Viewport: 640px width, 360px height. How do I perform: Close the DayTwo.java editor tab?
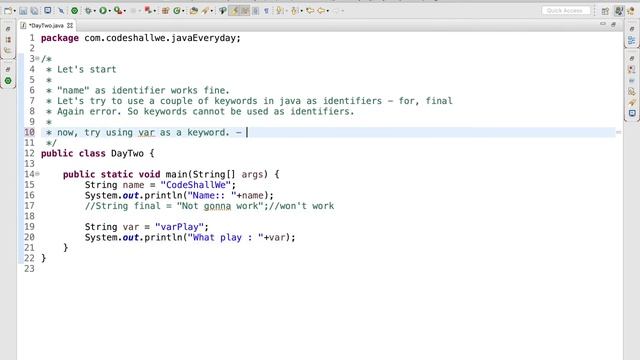tap(70, 25)
